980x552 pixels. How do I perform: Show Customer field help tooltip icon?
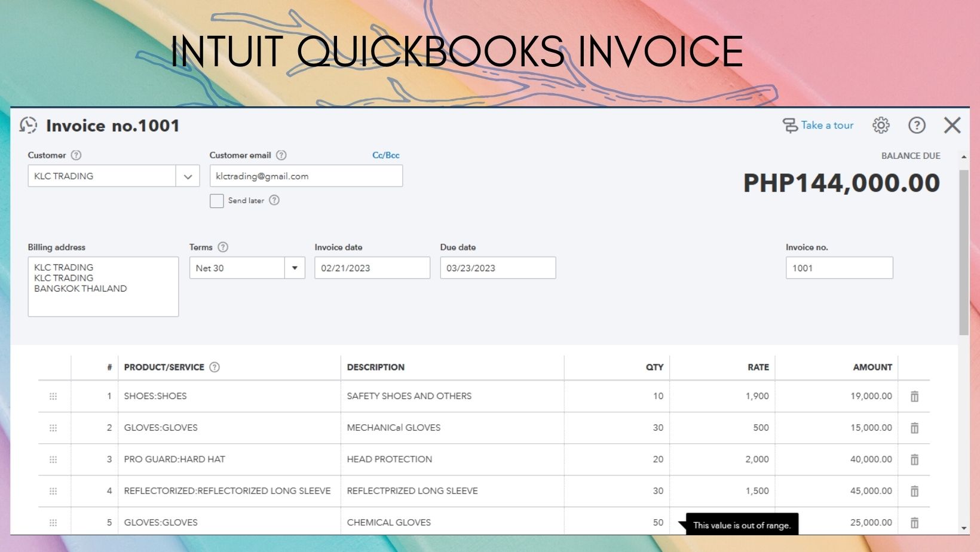point(76,155)
